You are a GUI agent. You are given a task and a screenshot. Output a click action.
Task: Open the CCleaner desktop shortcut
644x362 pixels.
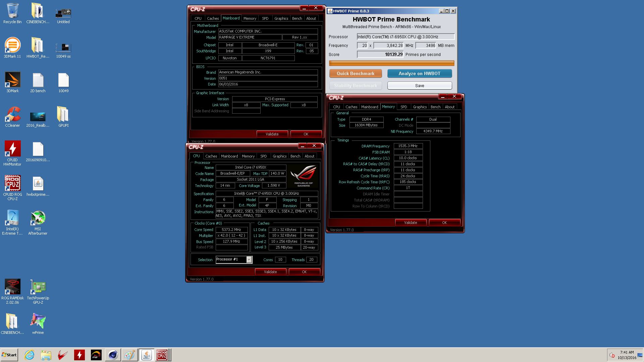coord(12,117)
